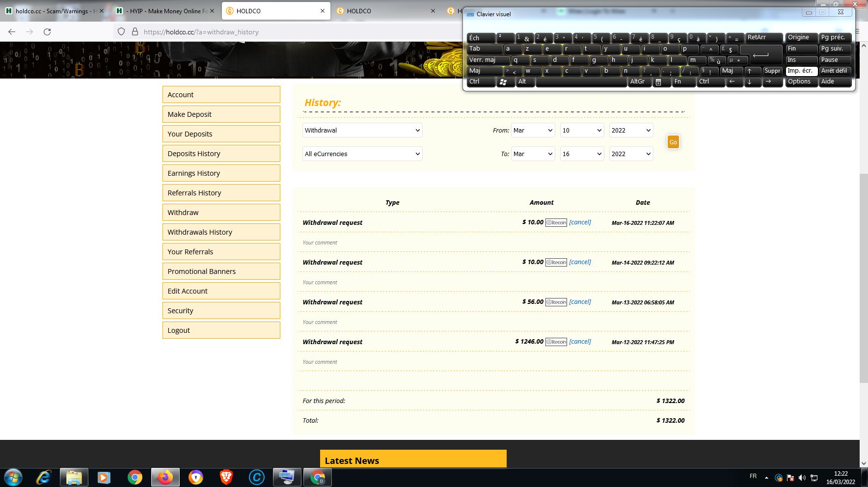Toggle the left Maj key on virtual keyboard

(x=484, y=71)
